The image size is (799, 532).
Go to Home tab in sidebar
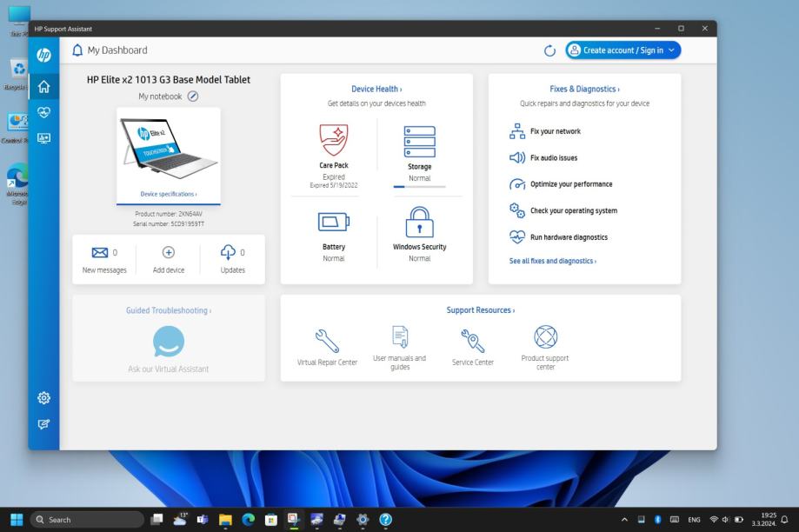[x=43, y=86]
